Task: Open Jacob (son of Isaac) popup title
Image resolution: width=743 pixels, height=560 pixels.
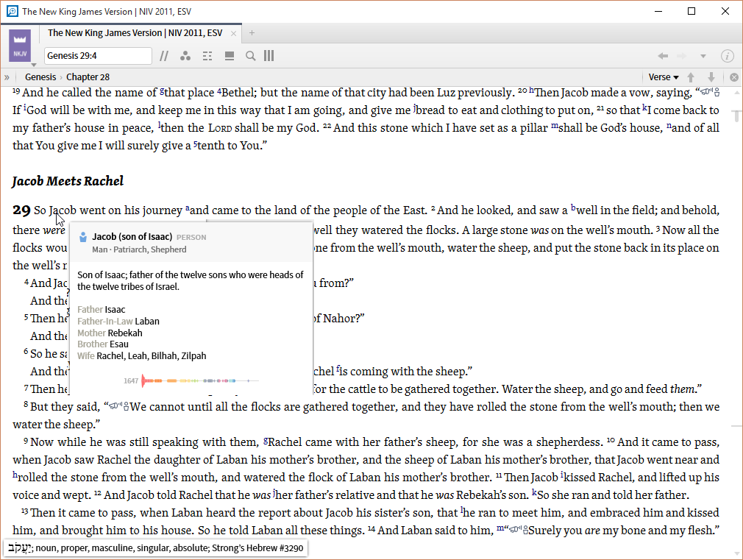Action: coord(132,237)
